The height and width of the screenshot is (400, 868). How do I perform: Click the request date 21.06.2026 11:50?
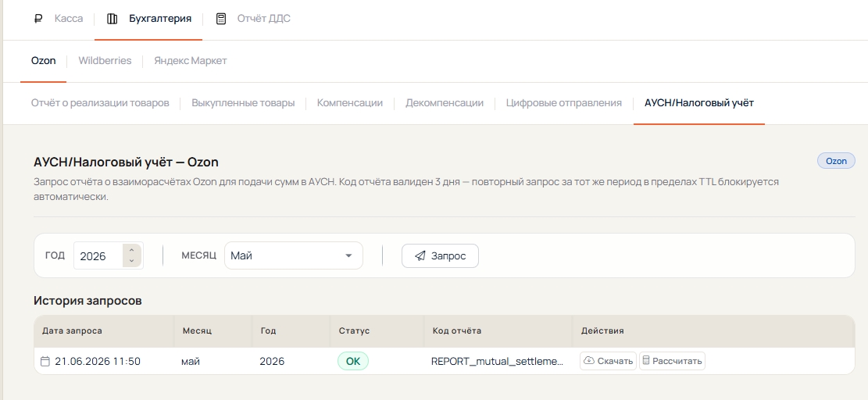coord(98,361)
